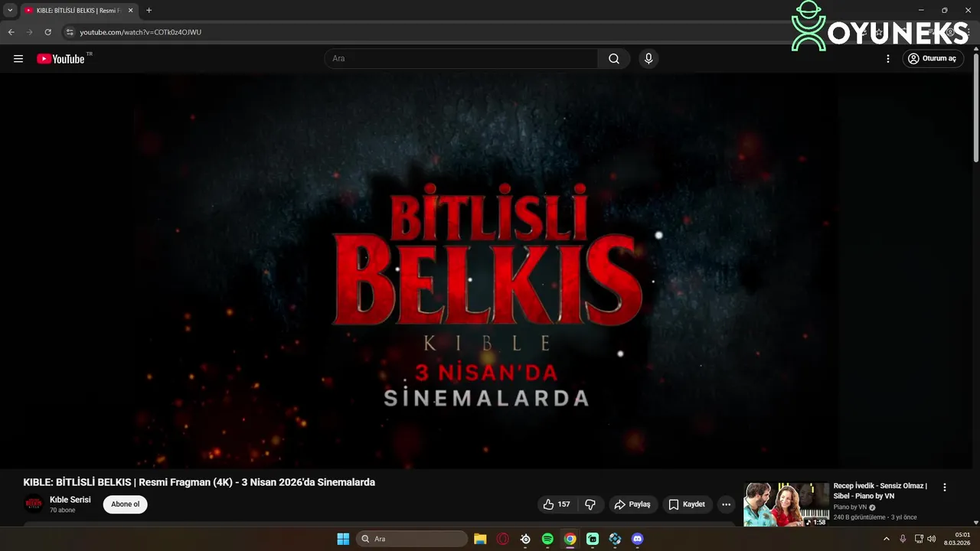Click the 157 like count
Image resolution: width=980 pixels, height=551 pixels.
coord(564,504)
